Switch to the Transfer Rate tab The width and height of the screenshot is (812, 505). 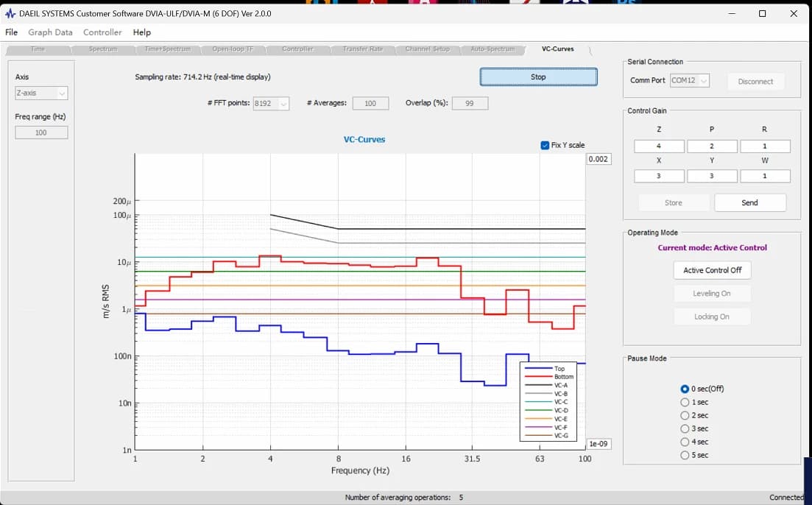click(x=362, y=49)
